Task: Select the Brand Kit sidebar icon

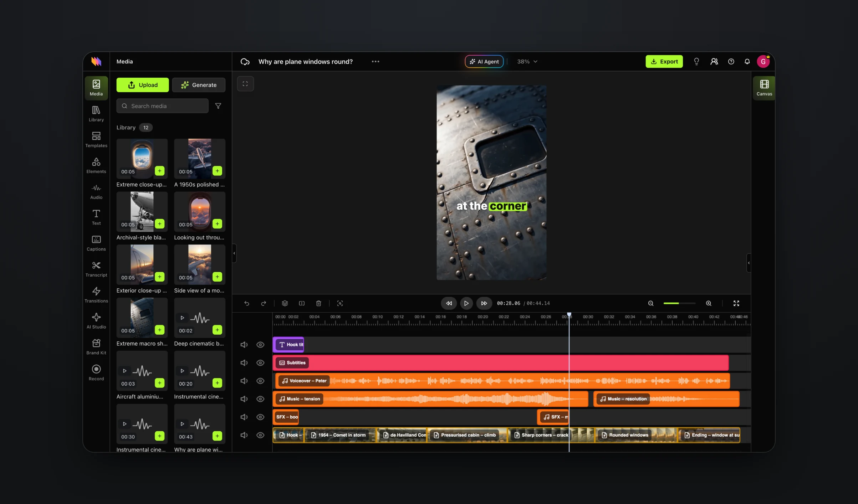Action: click(x=96, y=346)
